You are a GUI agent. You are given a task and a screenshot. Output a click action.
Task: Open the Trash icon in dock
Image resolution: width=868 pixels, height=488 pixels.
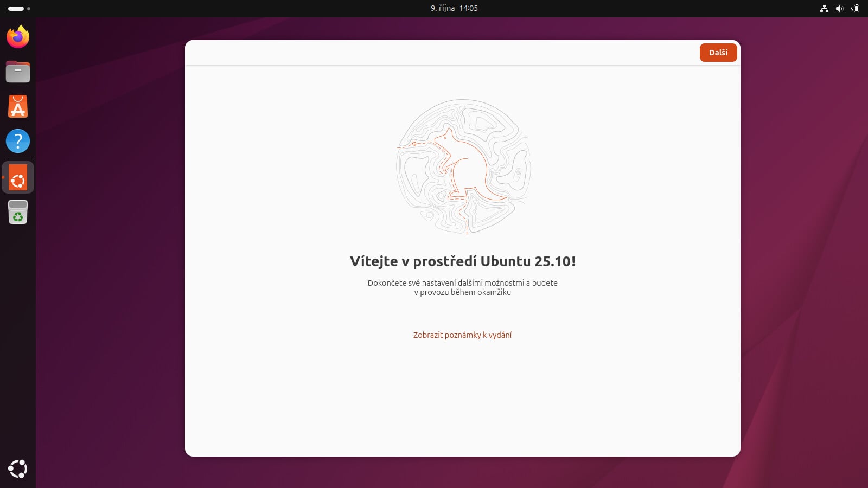pyautogui.click(x=18, y=212)
